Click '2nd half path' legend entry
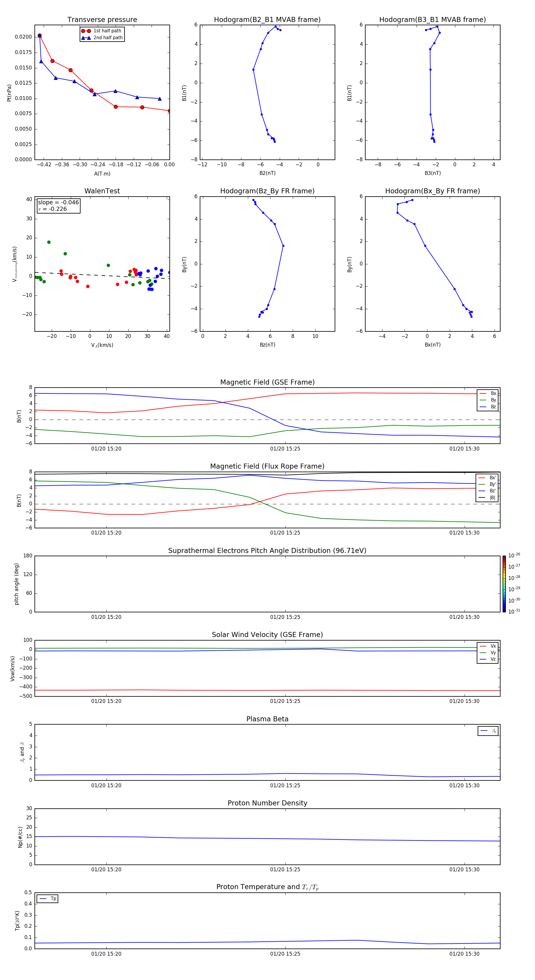 point(102,38)
